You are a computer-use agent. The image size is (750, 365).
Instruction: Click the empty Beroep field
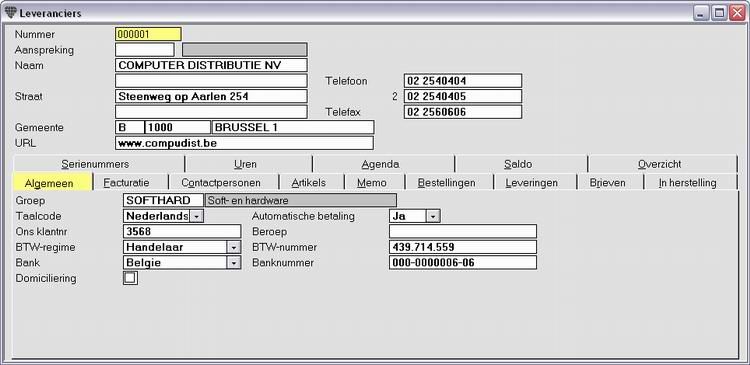coord(463,232)
